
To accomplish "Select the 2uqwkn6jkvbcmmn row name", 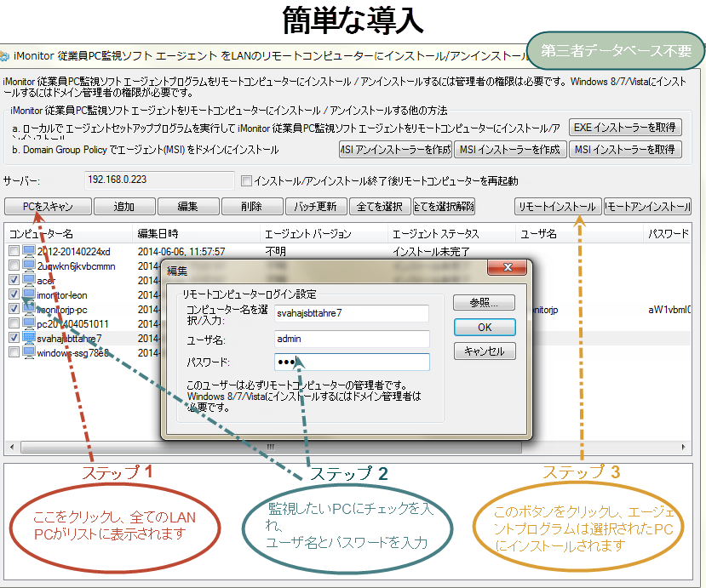I will 76,266.
